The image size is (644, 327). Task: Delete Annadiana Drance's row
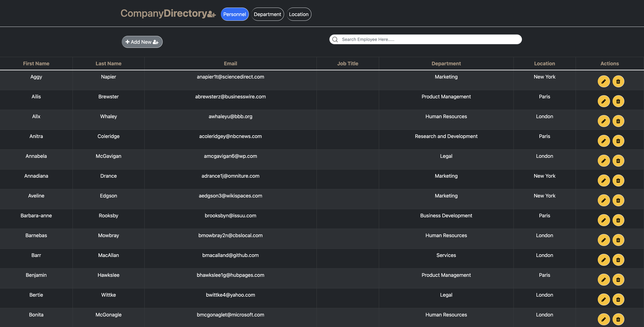coord(618,180)
